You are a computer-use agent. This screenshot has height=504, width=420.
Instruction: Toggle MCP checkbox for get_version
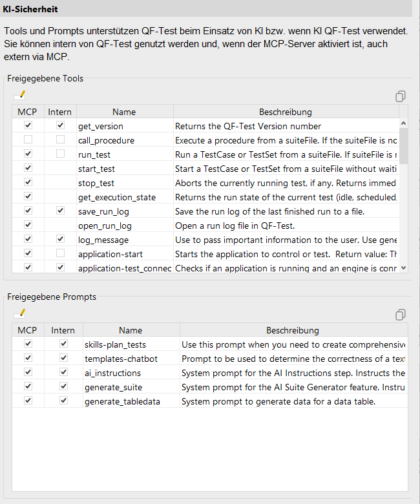28,125
